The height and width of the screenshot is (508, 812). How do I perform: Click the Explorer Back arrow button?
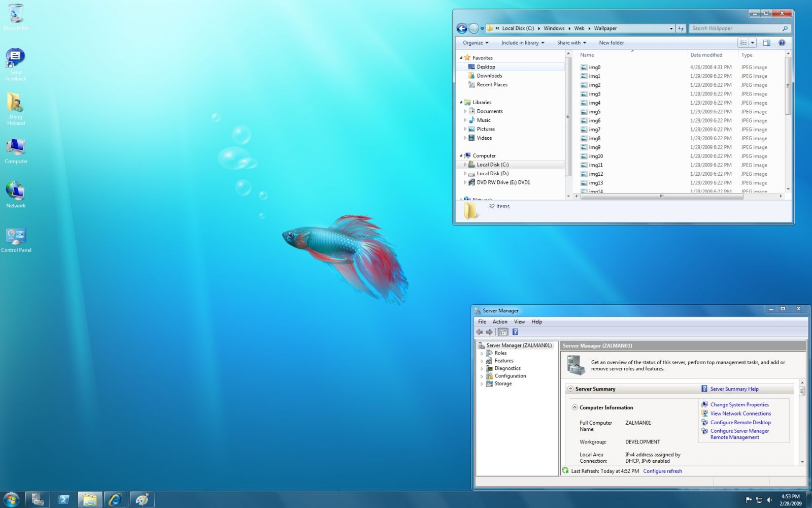(x=462, y=28)
